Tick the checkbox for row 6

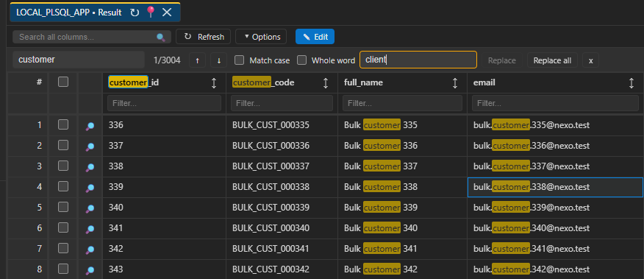(63, 227)
